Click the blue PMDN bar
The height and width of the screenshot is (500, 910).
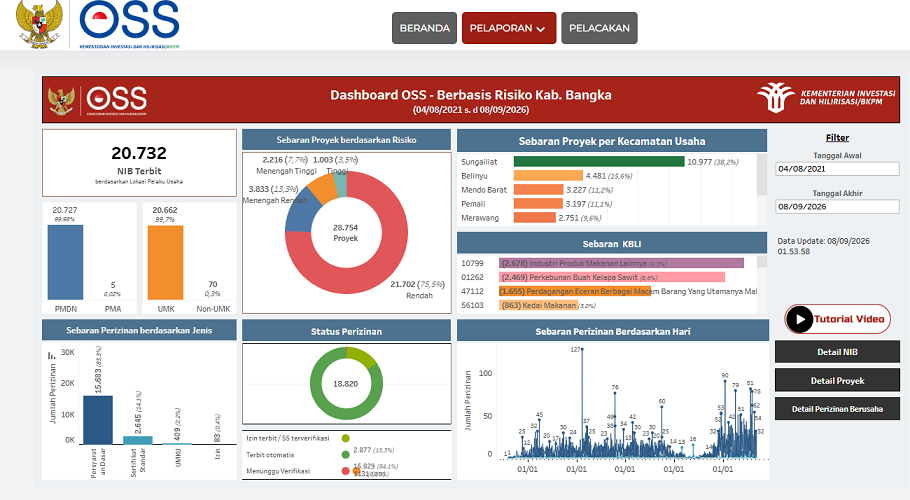(65, 262)
